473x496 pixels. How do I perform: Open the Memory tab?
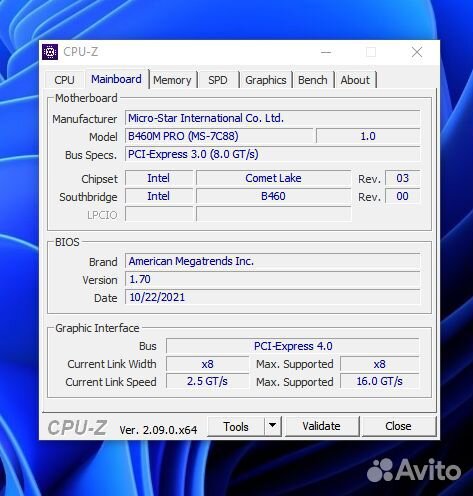172,80
